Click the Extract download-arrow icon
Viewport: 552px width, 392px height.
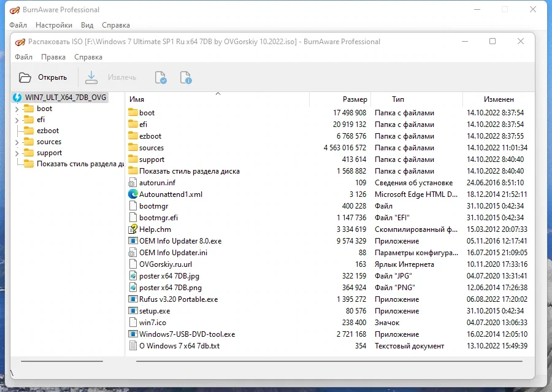[91, 77]
